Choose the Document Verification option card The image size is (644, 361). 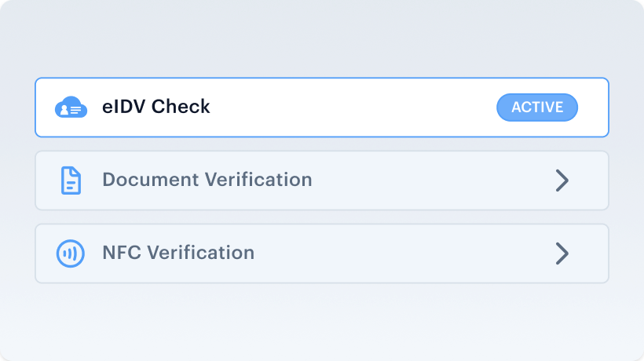pos(322,180)
